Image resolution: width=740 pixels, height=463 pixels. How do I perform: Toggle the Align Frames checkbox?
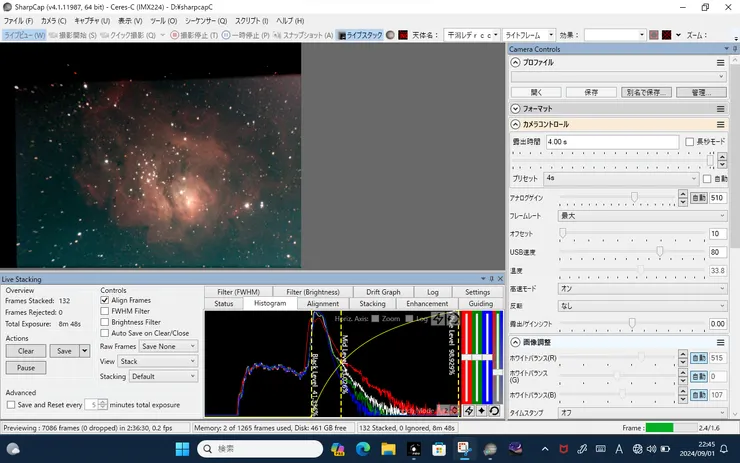coord(105,300)
